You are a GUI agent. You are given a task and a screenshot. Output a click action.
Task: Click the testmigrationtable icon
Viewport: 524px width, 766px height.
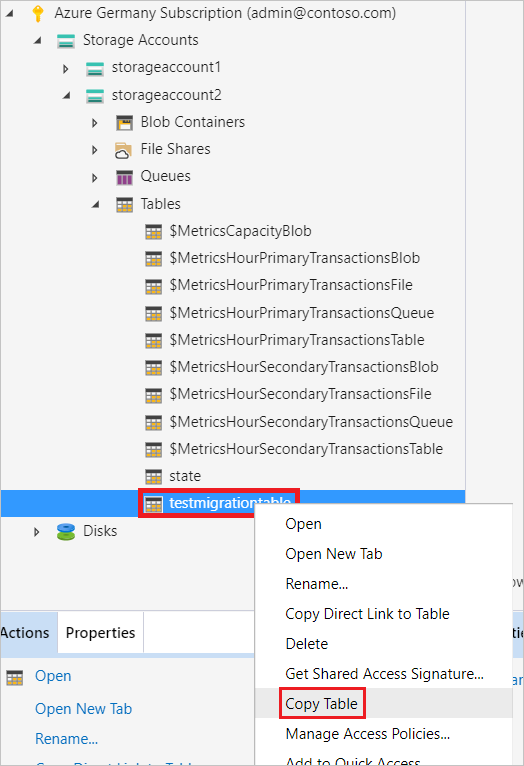153,504
